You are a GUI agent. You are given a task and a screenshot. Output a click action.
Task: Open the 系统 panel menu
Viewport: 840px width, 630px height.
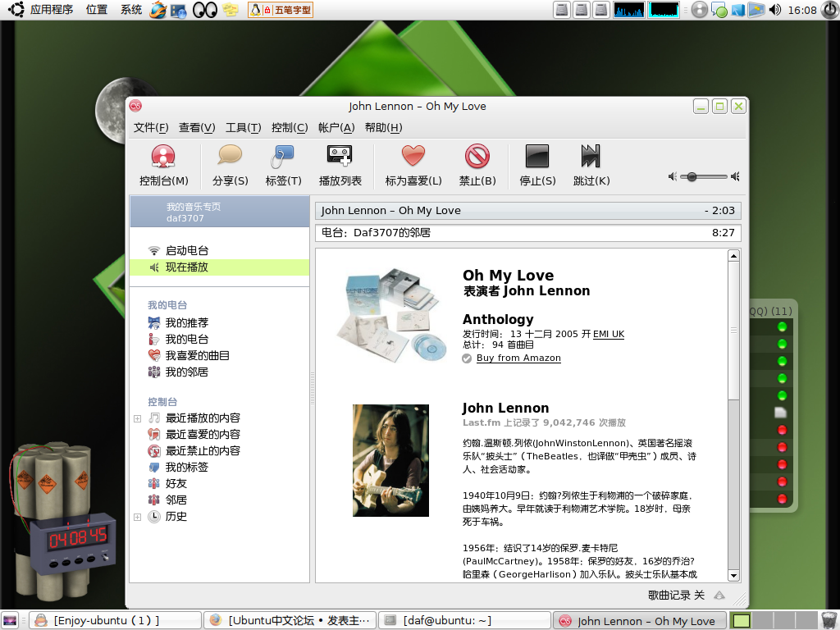point(130,10)
